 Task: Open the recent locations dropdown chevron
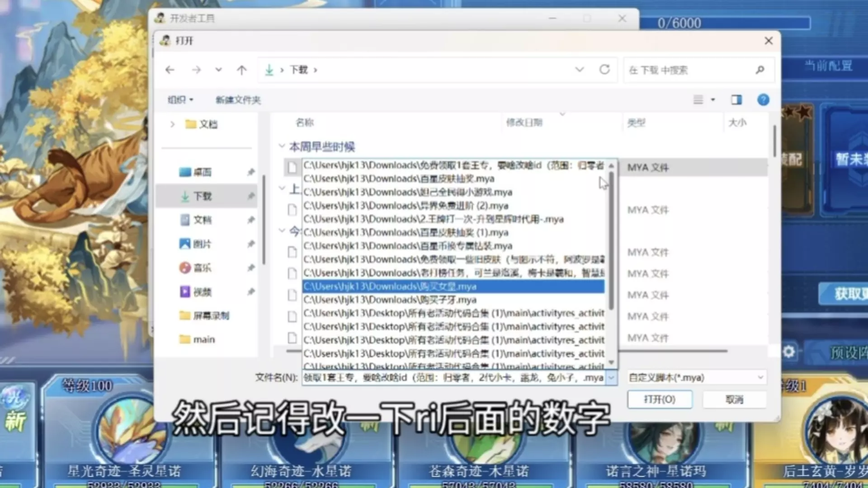click(218, 70)
